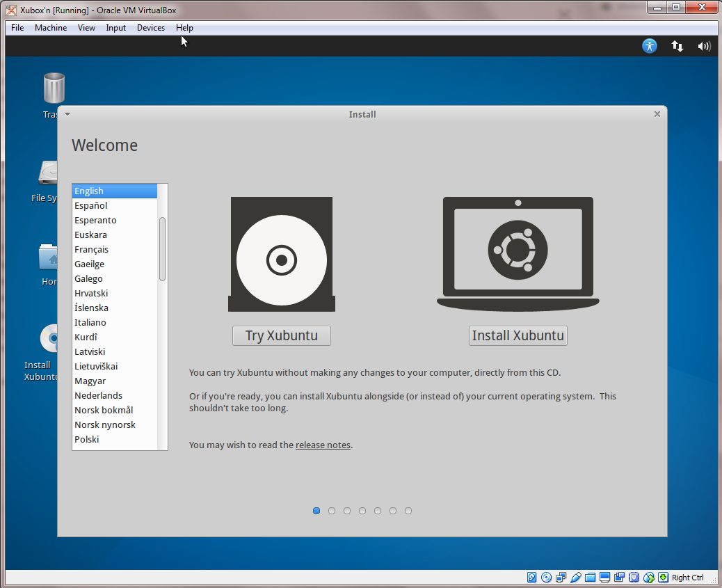722x588 pixels.
Task: Click the shared folders status icon
Action: (591, 578)
